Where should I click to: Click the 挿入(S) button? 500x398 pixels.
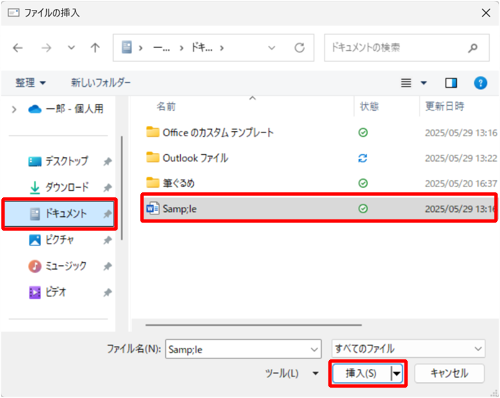pyautogui.click(x=362, y=373)
